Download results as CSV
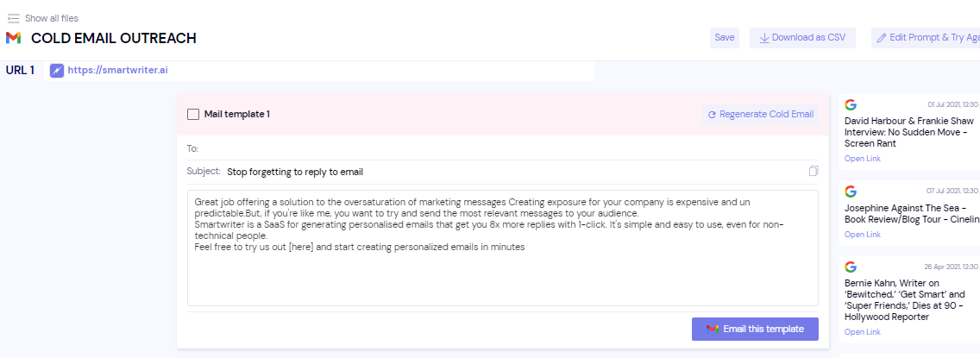The width and height of the screenshot is (980, 358). tap(802, 38)
